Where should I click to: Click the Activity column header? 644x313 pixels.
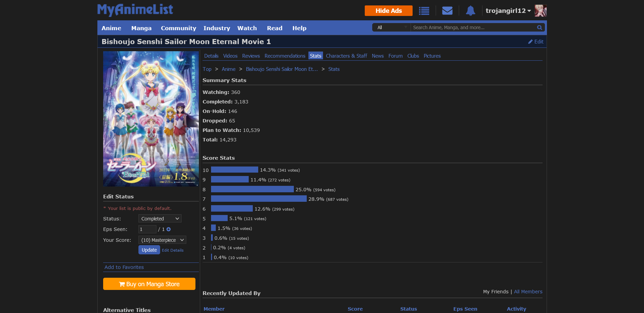click(x=516, y=309)
